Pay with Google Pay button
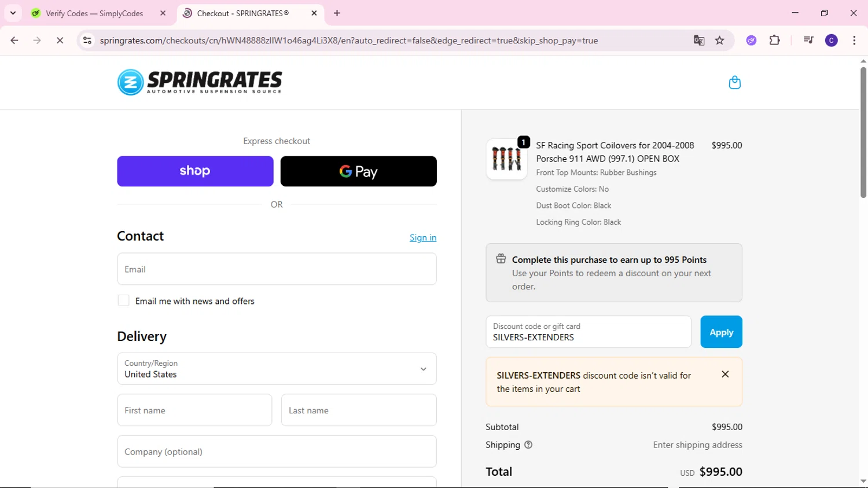Viewport: 868px width, 488px height. 358,171
